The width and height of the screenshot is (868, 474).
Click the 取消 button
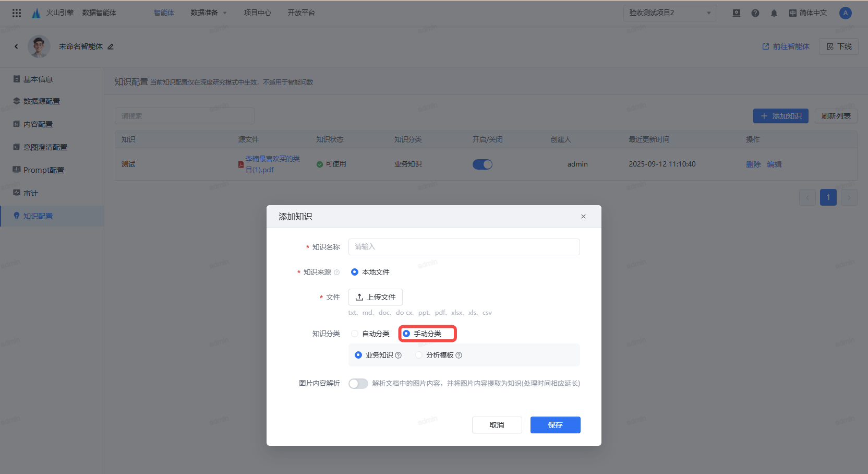497,425
